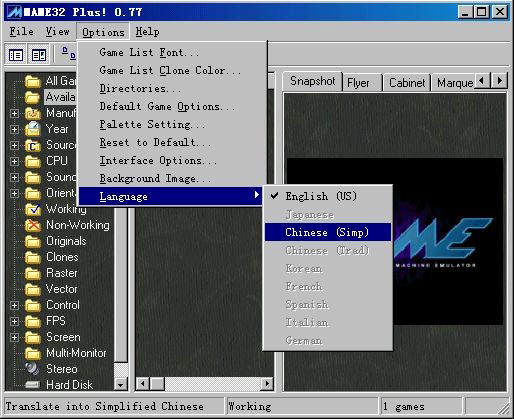Select the All Games folder icon
514x419 pixels.
pos(33,81)
